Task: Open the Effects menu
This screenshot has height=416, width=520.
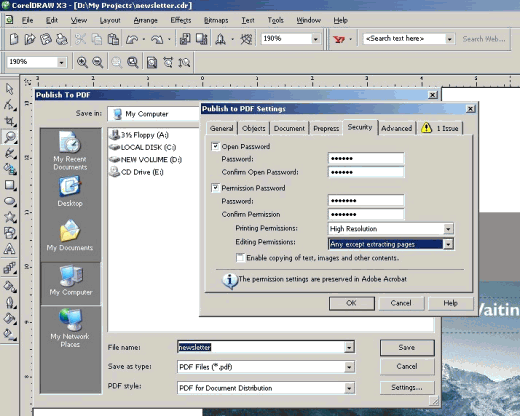Action: [x=181, y=20]
